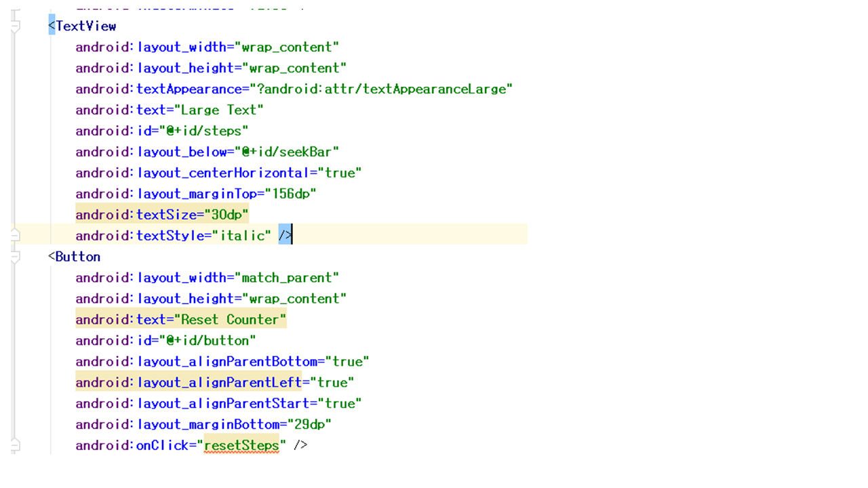Click the "29dp" marginBottom value
The height and width of the screenshot is (488, 868).
pos(309,424)
